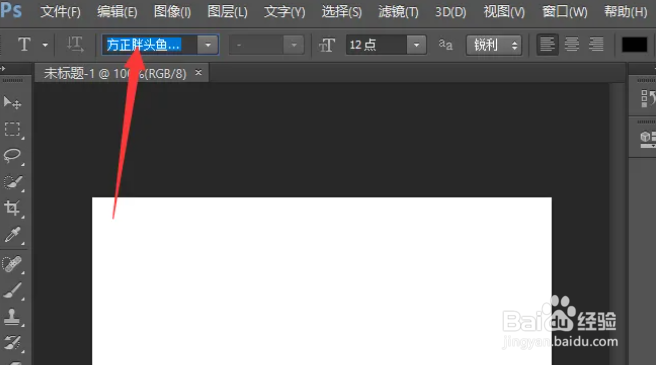Toggle text orientation button
This screenshot has width=656, height=365.
(75, 44)
